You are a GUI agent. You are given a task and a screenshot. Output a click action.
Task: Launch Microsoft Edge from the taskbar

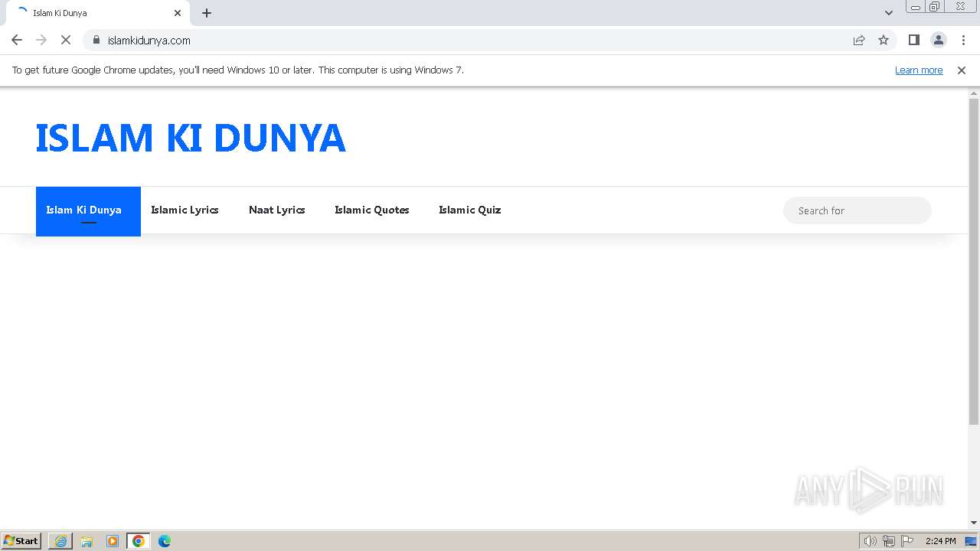165,541
